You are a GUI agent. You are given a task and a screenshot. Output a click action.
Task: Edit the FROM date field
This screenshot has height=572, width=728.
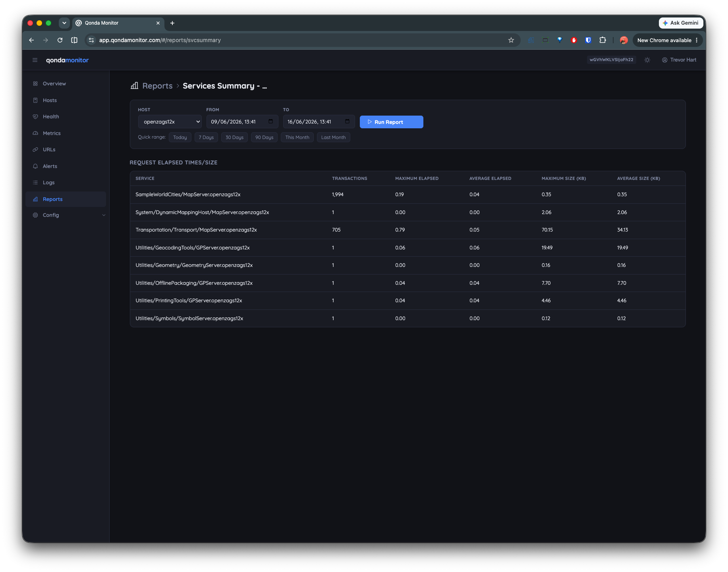pyautogui.click(x=242, y=122)
